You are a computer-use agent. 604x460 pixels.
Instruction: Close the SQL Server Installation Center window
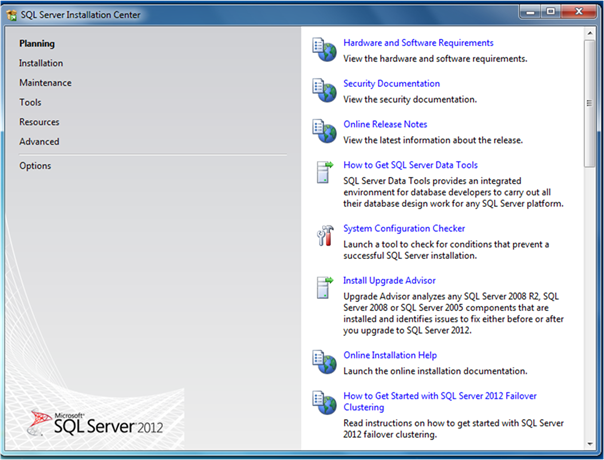tap(579, 12)
